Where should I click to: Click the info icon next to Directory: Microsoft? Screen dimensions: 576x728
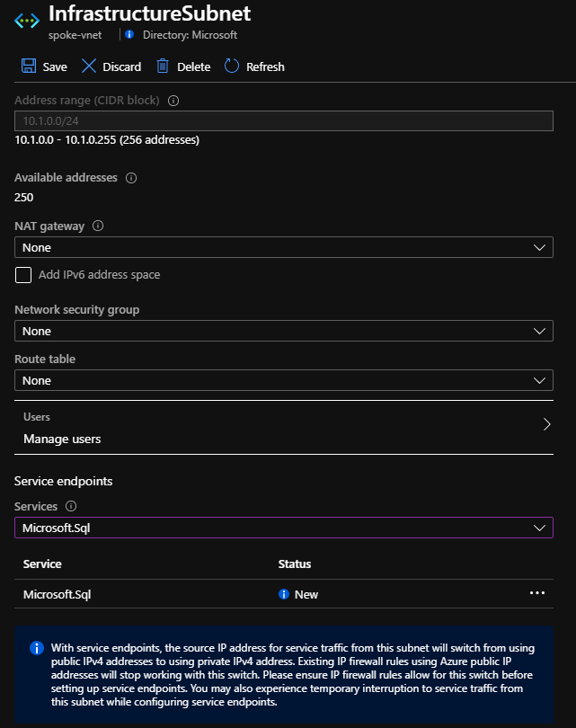(x=129, y=34)
